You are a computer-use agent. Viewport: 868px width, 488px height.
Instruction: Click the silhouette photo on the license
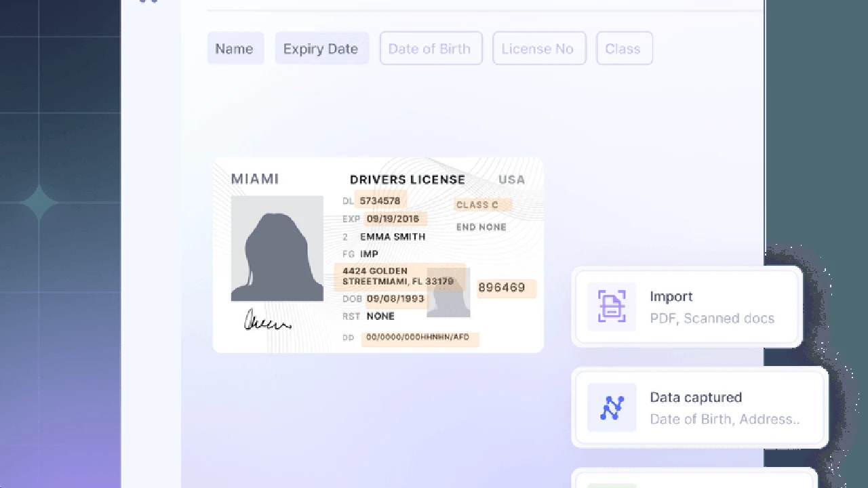point(277,249)
